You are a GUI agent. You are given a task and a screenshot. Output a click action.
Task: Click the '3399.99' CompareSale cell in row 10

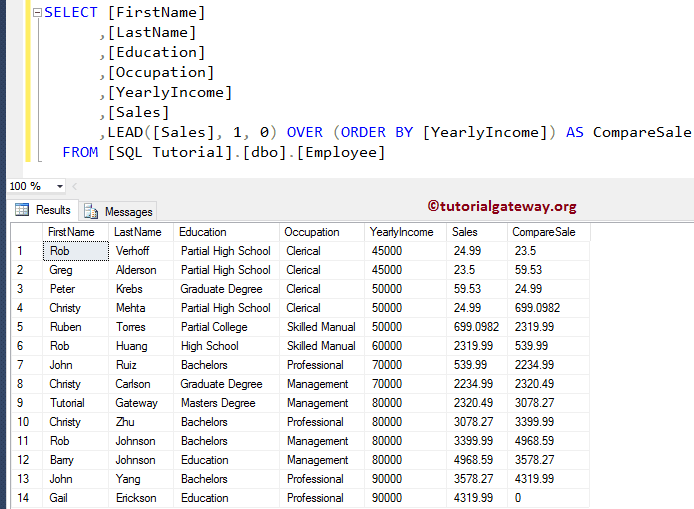click(x=548, y=422)
